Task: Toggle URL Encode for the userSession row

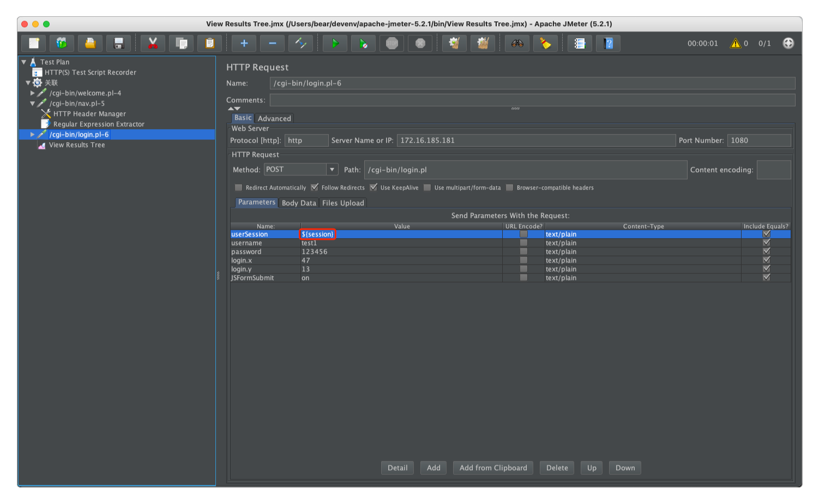Action: point(523,234)
